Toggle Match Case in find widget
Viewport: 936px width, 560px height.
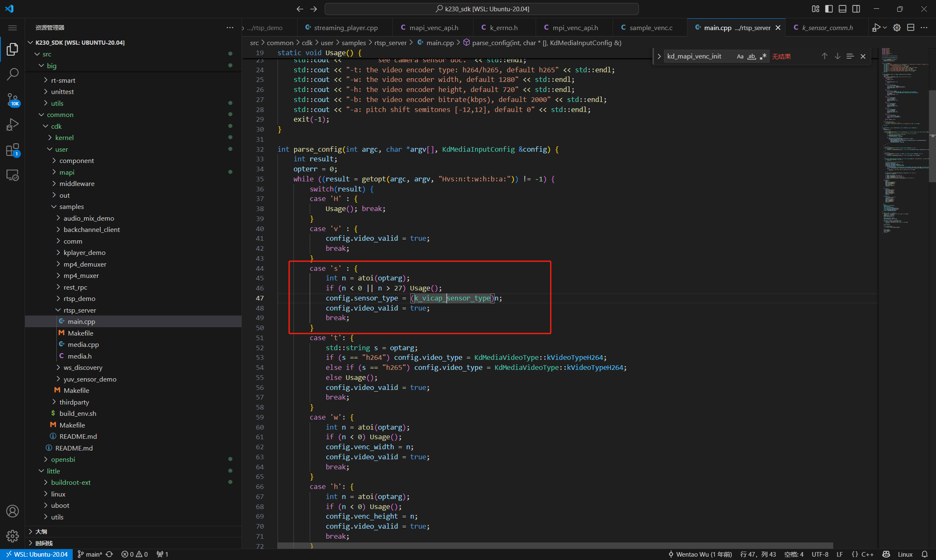pos(740,56)
